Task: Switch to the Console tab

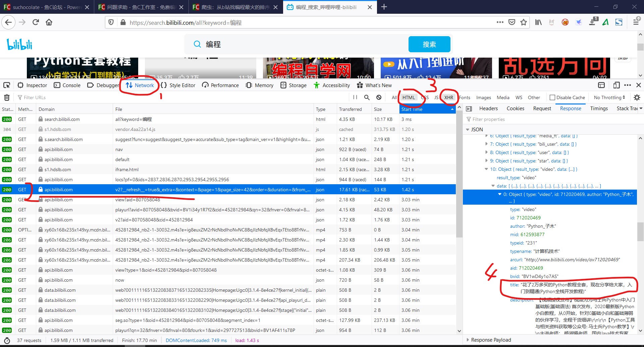Action: point(67,85)
